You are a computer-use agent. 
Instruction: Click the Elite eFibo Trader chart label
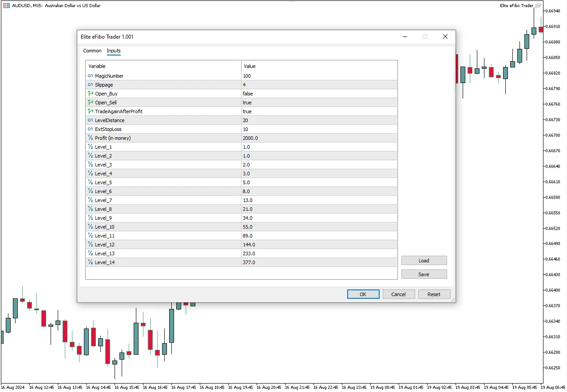tap(516, 6)
